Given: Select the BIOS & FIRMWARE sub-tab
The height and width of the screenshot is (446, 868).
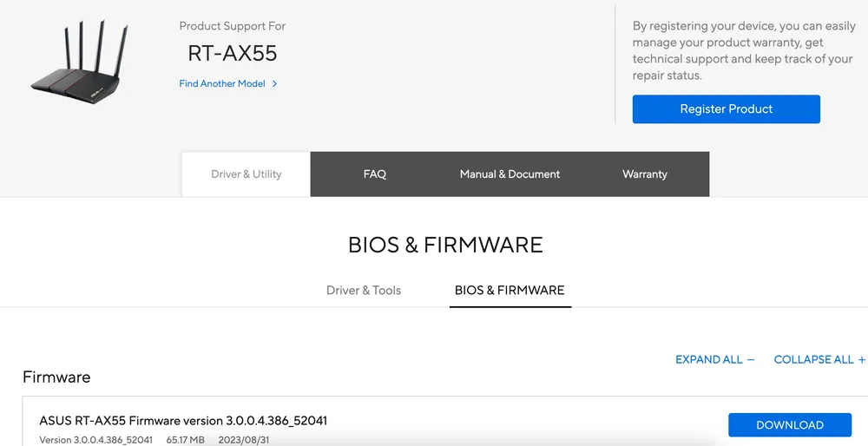Looking at the screenshot, I should [510, 291].
